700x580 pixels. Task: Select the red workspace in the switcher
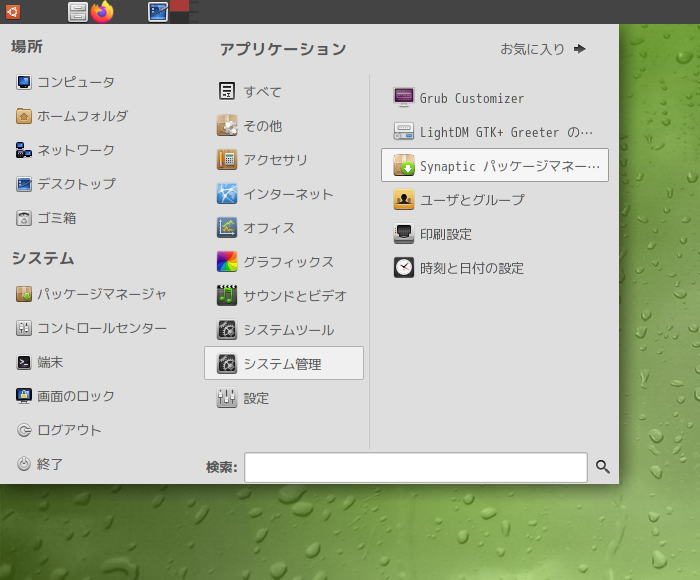tap(180, 6)
